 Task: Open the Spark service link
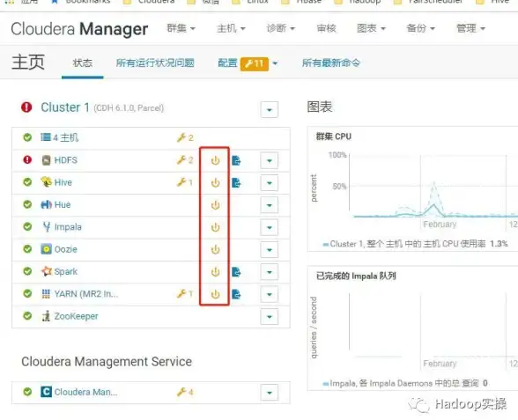coord(66,272)
